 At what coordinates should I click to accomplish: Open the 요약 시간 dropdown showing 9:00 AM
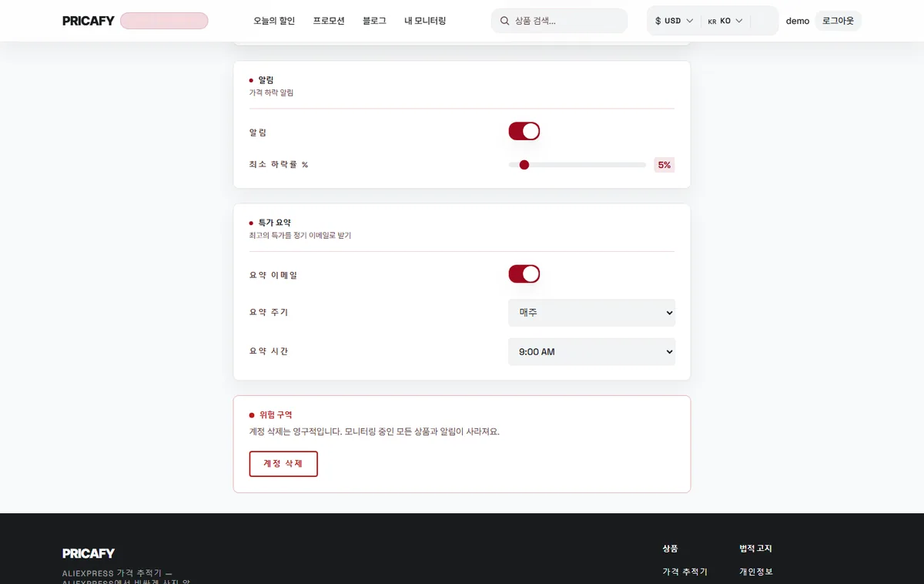coord(591,351)
